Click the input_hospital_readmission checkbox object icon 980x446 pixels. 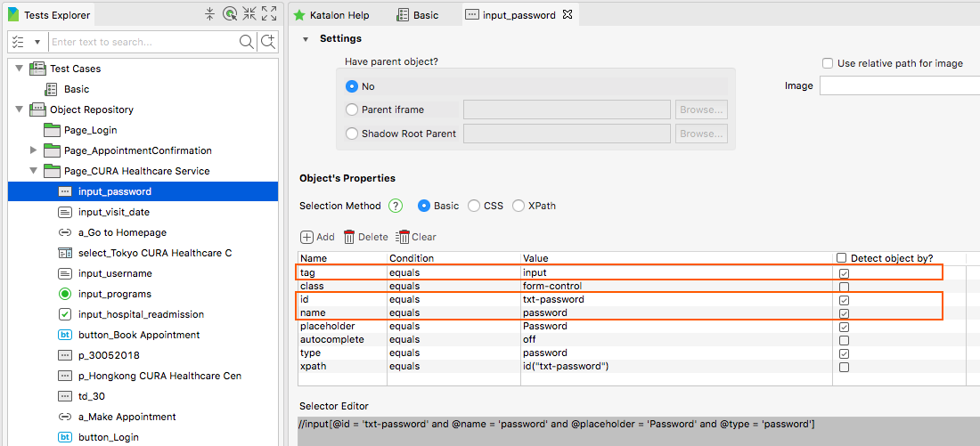tap(65, 314)
